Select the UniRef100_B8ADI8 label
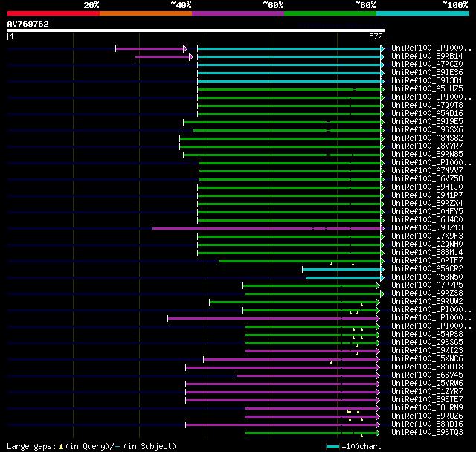Viewport: 476px width, 452px height. coord(427,367)
